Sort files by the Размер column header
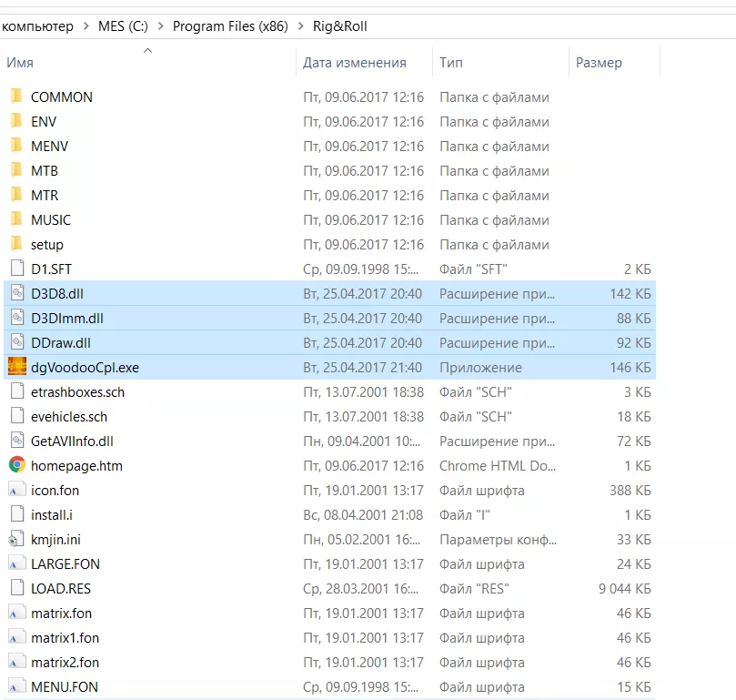 599,63
